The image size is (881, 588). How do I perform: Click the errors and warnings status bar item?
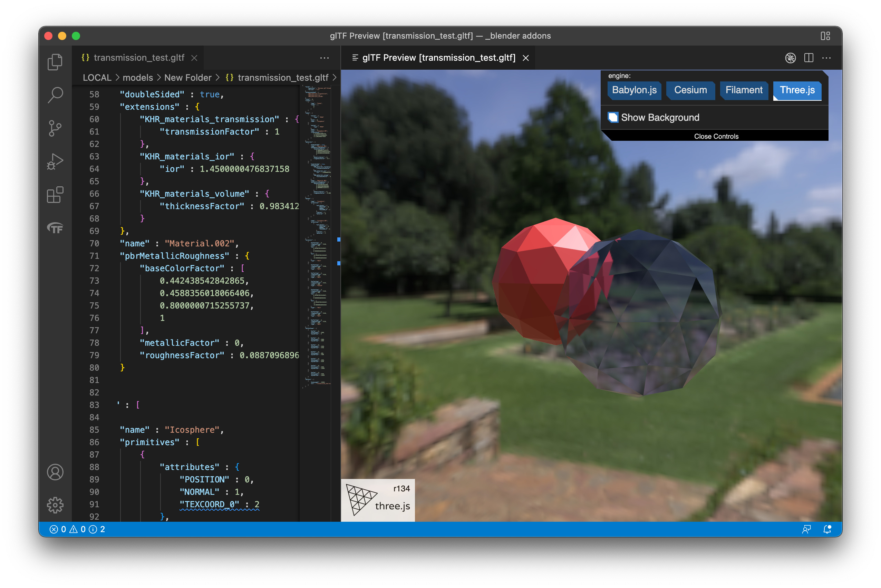click(x=78, y=529)
